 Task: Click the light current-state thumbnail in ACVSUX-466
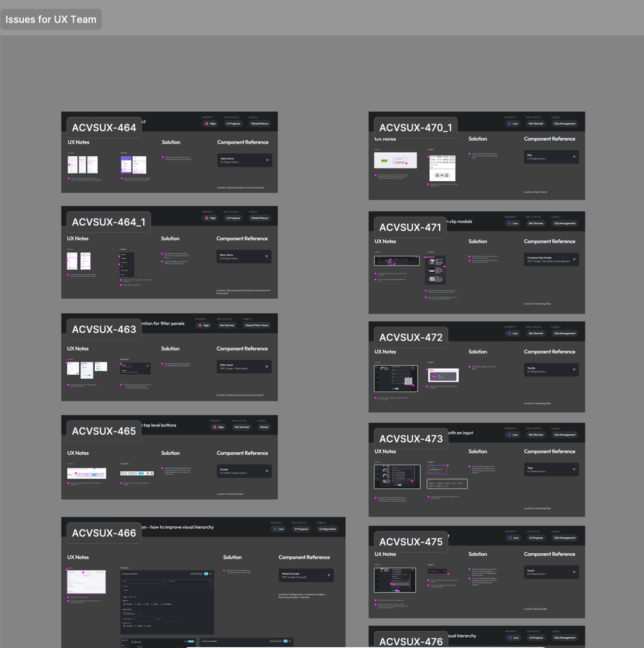pyautogui.click(x=87, y=582)
